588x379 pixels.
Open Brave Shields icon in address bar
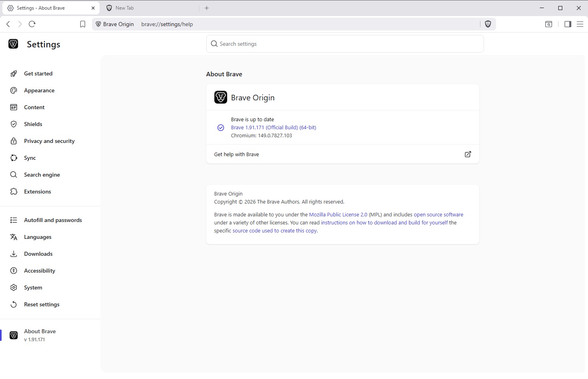[488, 24]
